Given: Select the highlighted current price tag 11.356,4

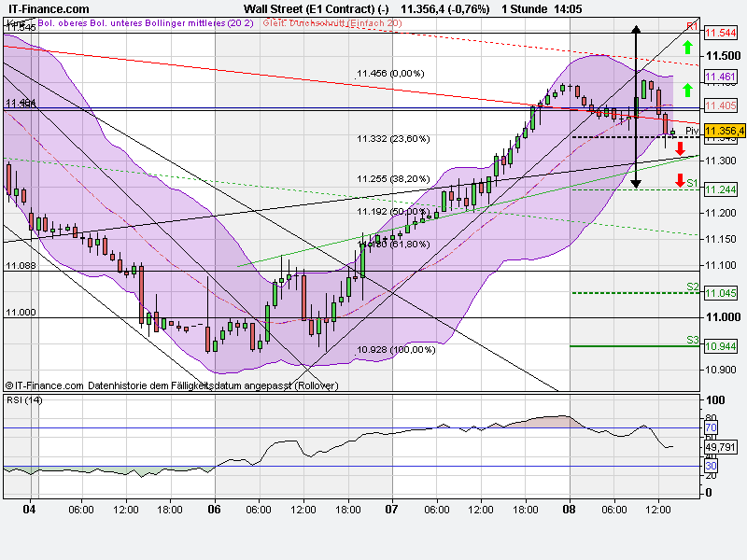Looking at the screenshot, I should pyautogui.click(x=724, y=133).
